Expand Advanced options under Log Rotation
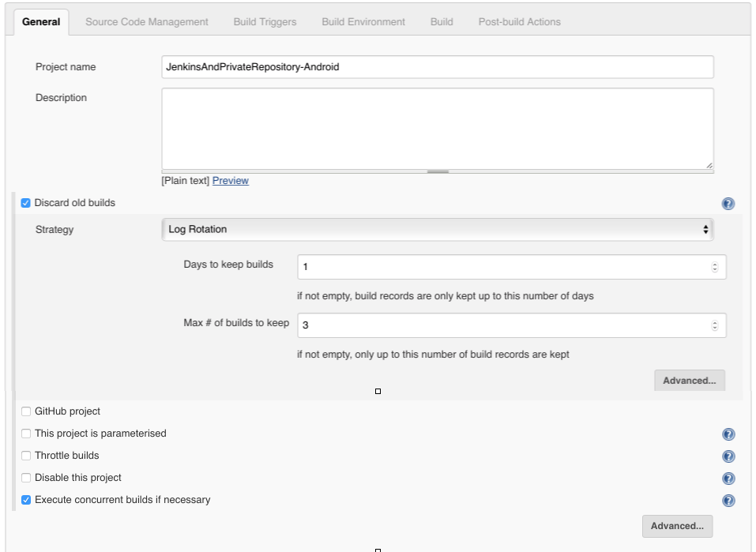The width and height of the screenshot is (756, 552). pos(689,381)
